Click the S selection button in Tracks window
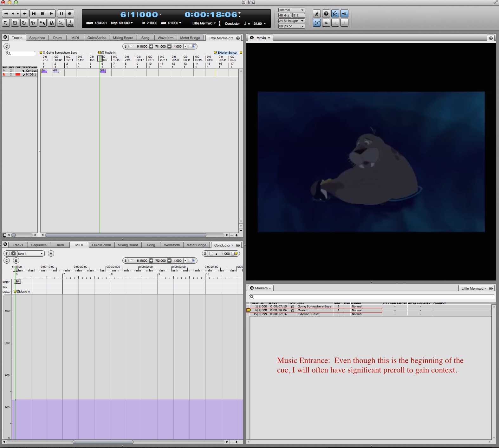The image size is (499, 448). [x=126, y=46]
